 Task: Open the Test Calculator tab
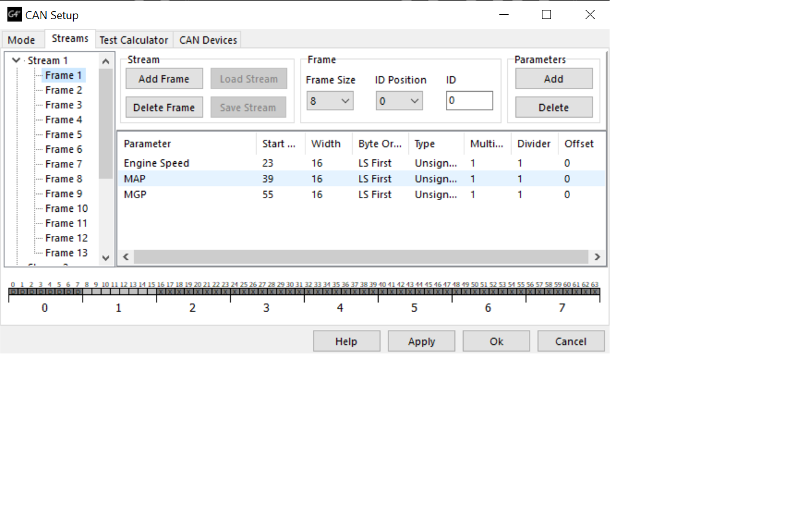pyautogui.click(x=134, y=40)
